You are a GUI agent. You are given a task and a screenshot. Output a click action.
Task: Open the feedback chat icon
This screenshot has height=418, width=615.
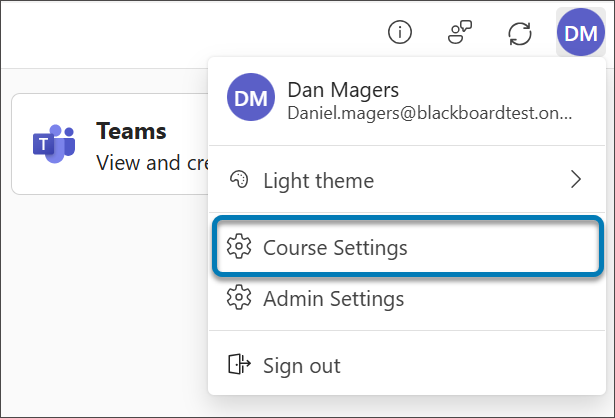click(459, 33)
